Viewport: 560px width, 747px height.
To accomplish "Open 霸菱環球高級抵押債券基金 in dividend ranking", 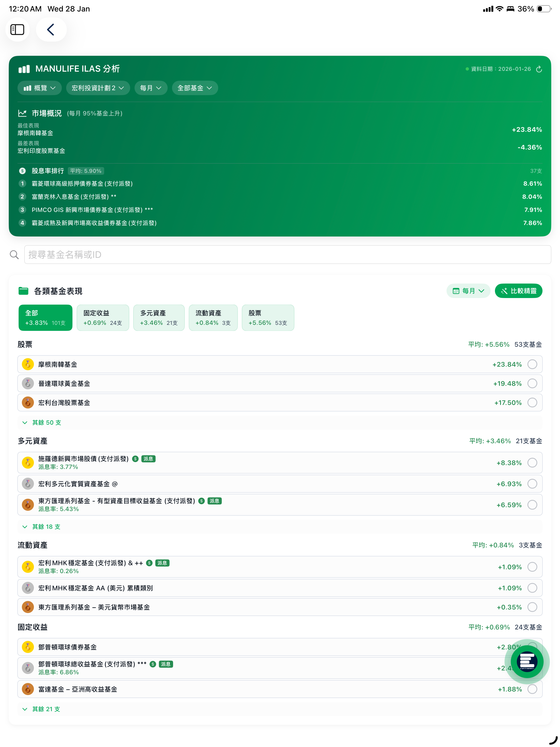I will point(280,184).
